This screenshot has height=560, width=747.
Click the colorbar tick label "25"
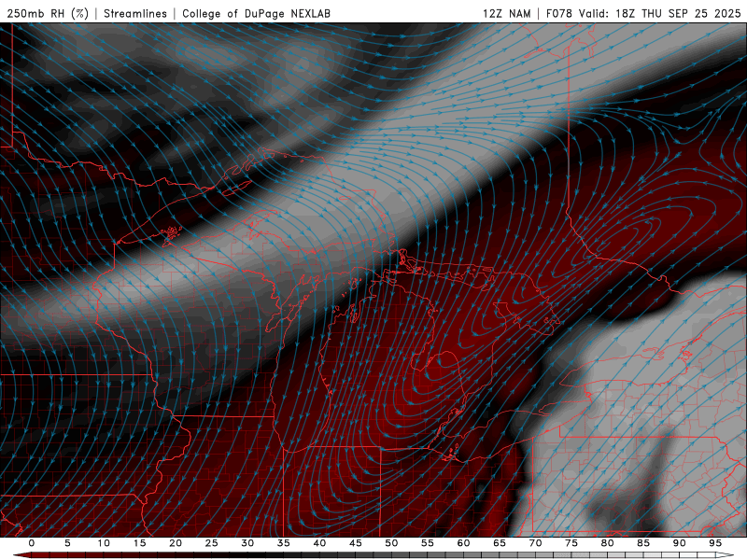click(x=212, y=543)
